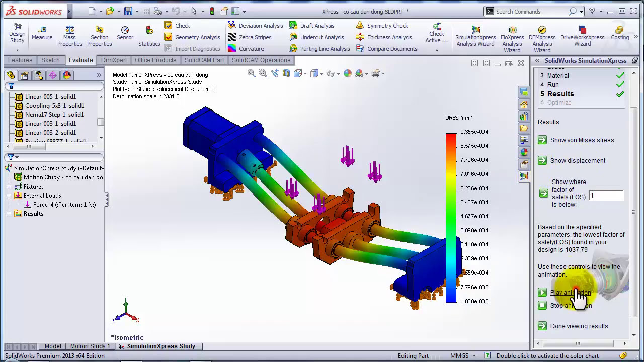The width and height of the screenshot is (644, 362).
Task: Click Zoom to Fit in view toolbar
Action: (x=251, y=74)
